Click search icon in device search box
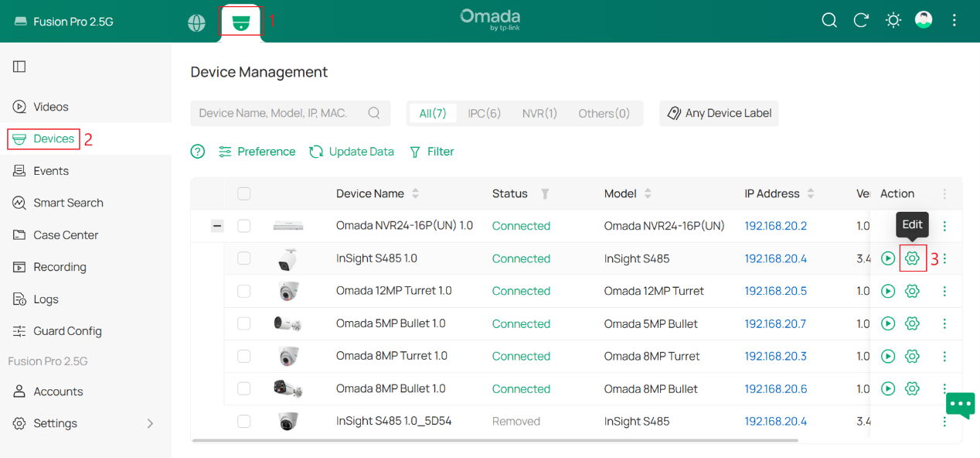 tap(374, 113)
